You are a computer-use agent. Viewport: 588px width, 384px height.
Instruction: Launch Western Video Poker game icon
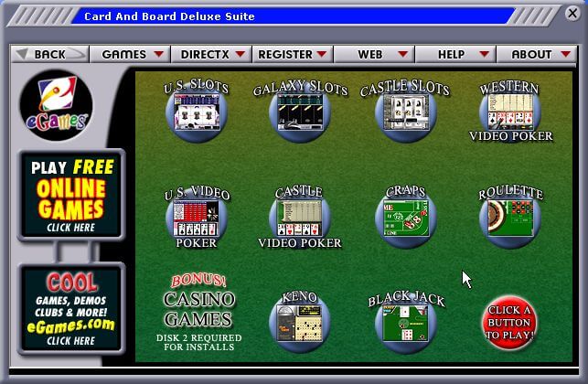(x=510, y=112)
